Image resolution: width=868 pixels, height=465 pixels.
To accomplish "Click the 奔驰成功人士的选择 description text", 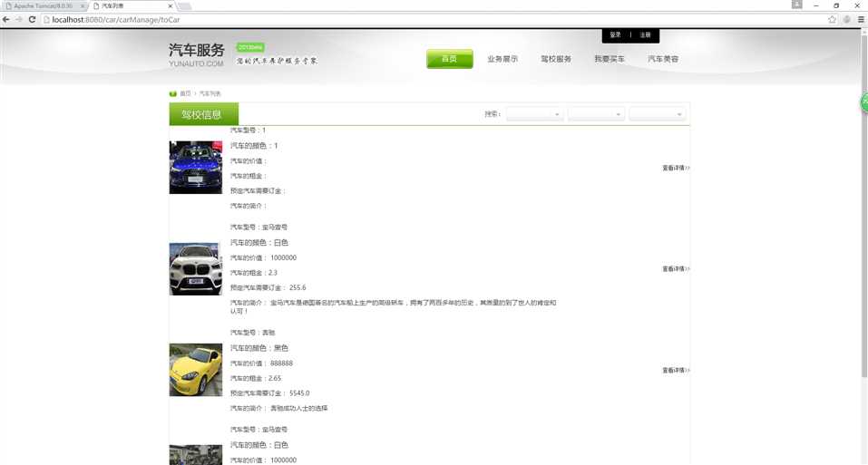I will coord(299,408).
